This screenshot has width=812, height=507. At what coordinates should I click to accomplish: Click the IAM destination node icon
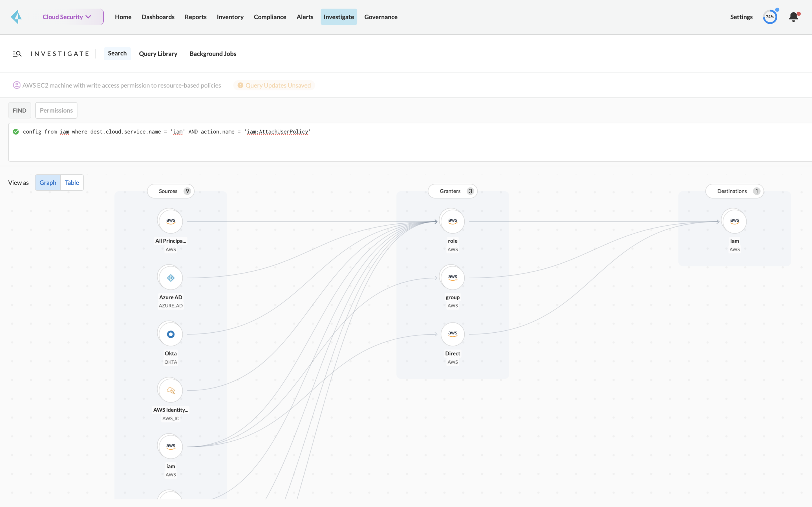tap(734, 221)
